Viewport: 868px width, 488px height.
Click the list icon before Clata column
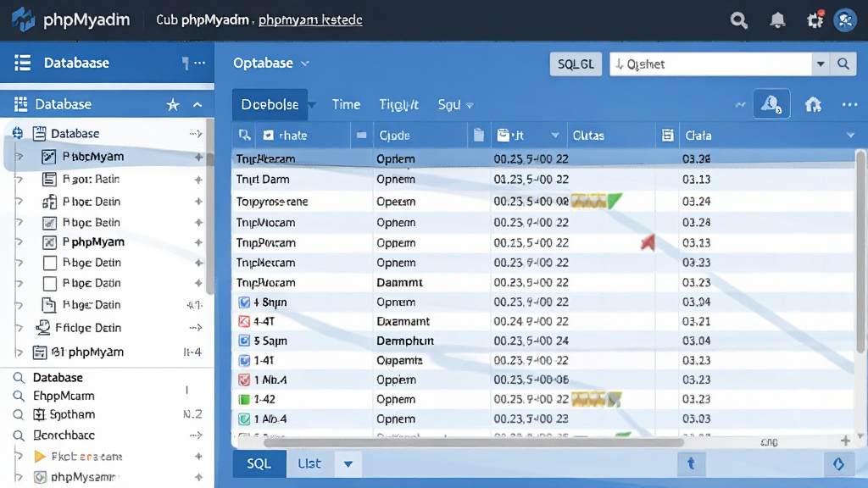(668, 135)
